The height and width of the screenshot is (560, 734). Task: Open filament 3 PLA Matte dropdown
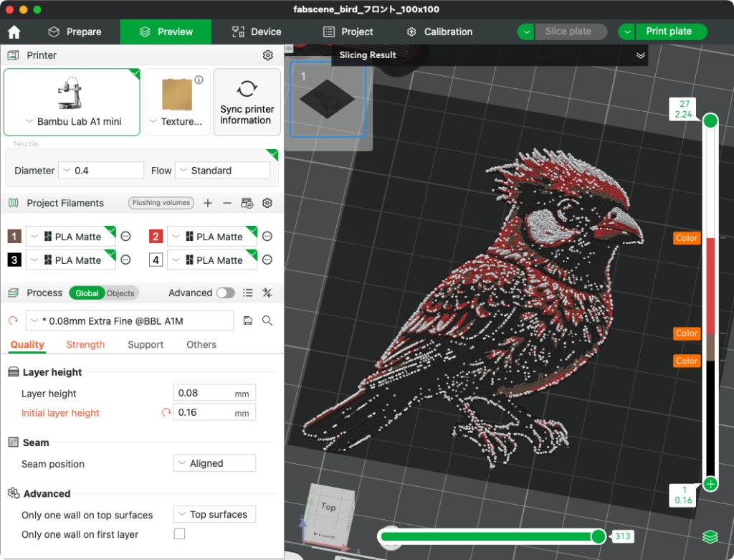pos(71,260)
